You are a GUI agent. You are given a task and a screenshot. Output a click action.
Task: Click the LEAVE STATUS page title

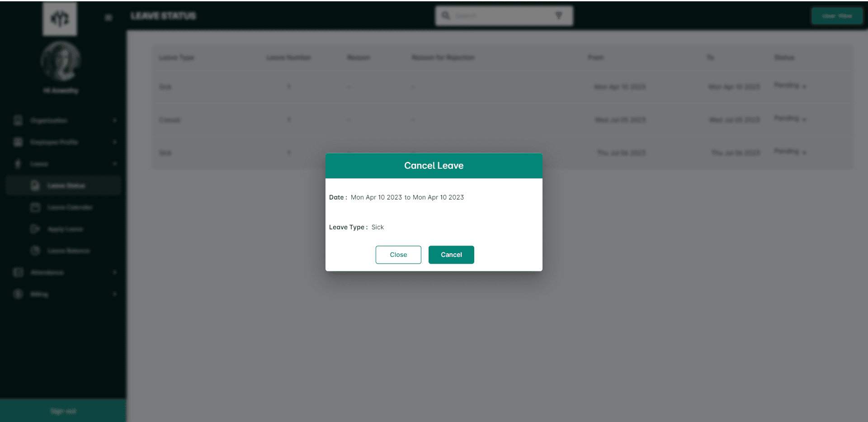tap(163, 16)
